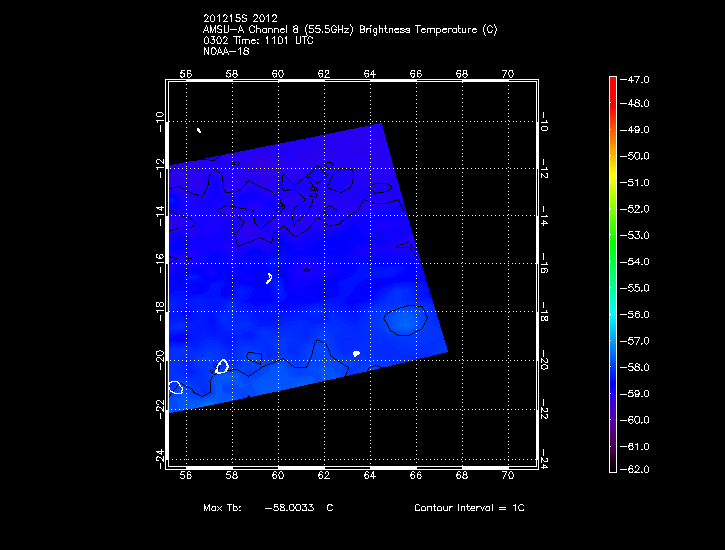Click the '201215S 2012' storm identifier title
The width and height of the screenshot is (725, 550).
pyautogui.click(x=242, y=19)
